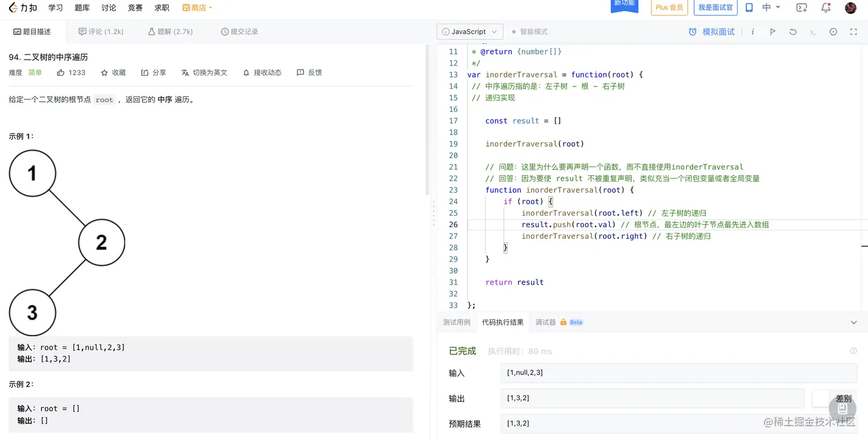Open the mobile app phone icon

pyautogui.click(x=749, y=7)
